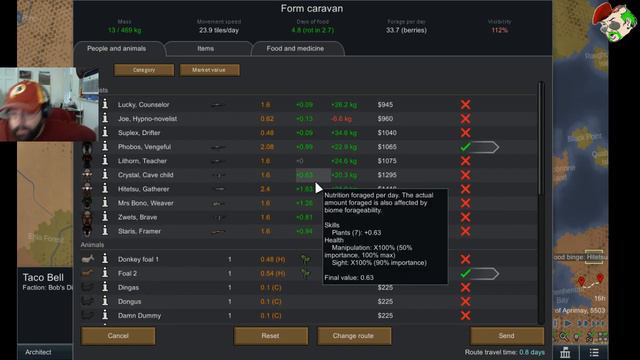Toggle Lithorn's caravan selection mark
Image resolution: width=640 pixels, height=360 pixels.
[465, 161]
